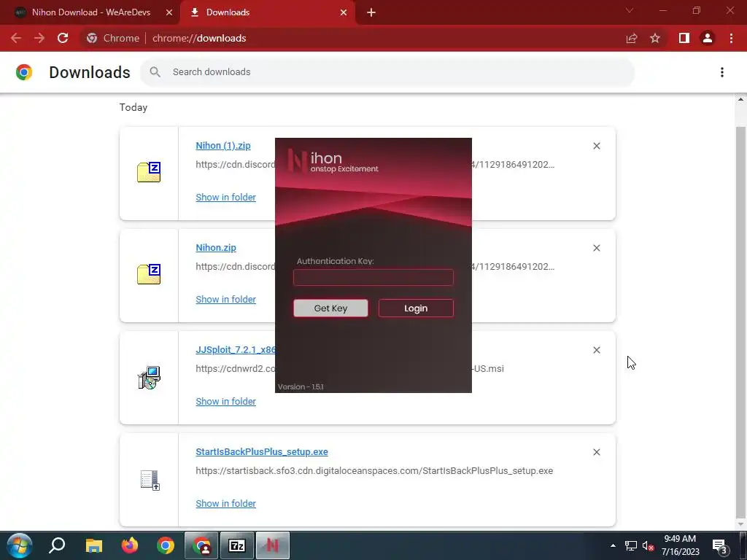Screen dimensions: 747x560
Task: Open network status tray icon
Action: coord(631,545)
